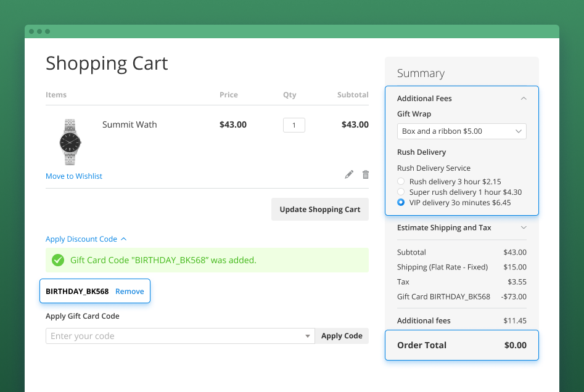Image resolution: width=584 pixels, height=392 pixels.
Task: Choose Super rush delivery 1 hour $4.30
Action: click(x=401, y=192)
